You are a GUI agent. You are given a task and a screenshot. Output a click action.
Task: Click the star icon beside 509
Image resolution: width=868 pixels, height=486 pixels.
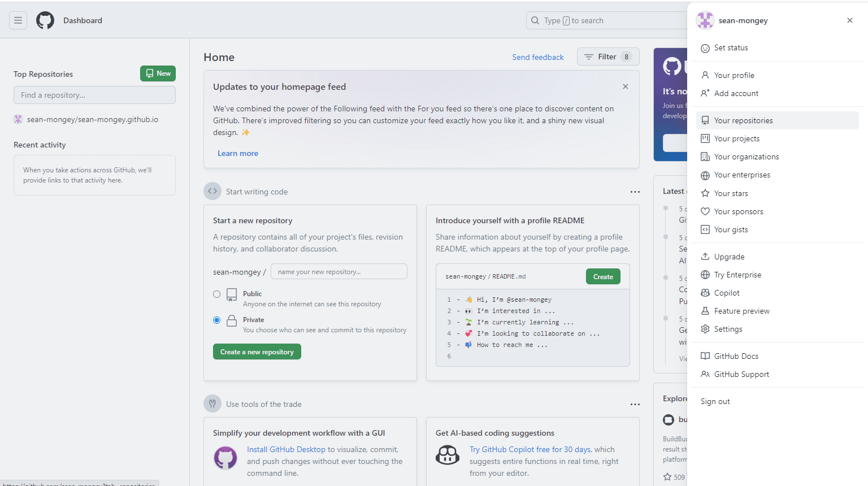coord(667,477)
